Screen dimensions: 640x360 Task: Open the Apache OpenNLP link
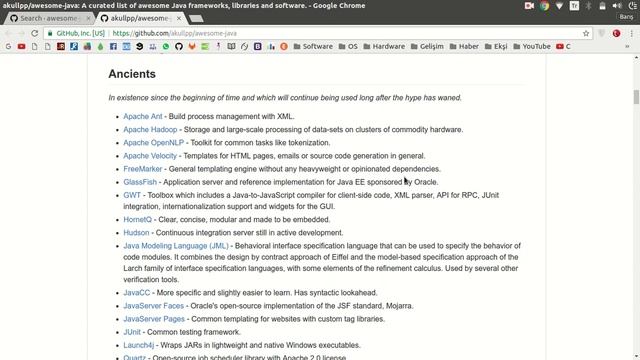click(153, 142)
